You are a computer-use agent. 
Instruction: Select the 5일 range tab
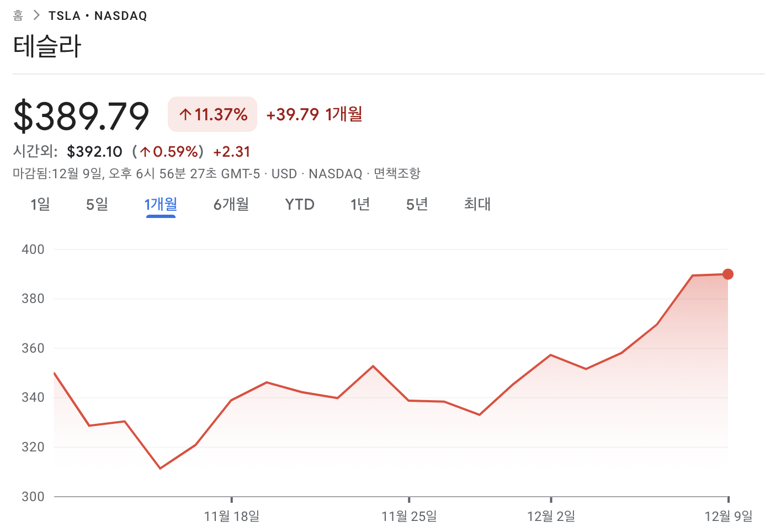97,205
